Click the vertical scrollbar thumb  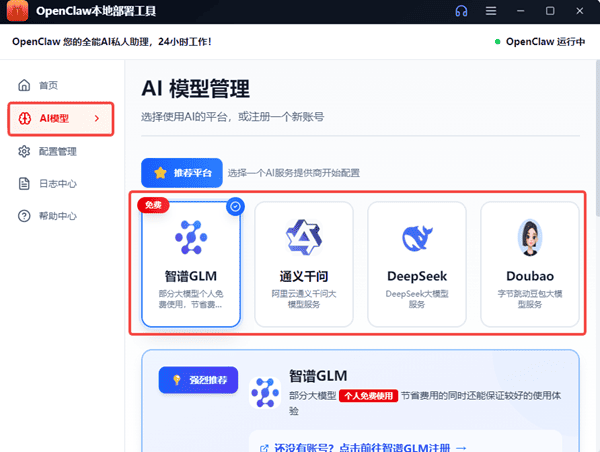tap(597, 138)
